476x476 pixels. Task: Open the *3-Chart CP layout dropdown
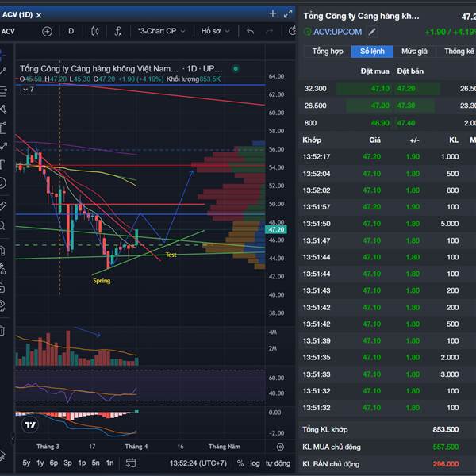tap(162, 31)
